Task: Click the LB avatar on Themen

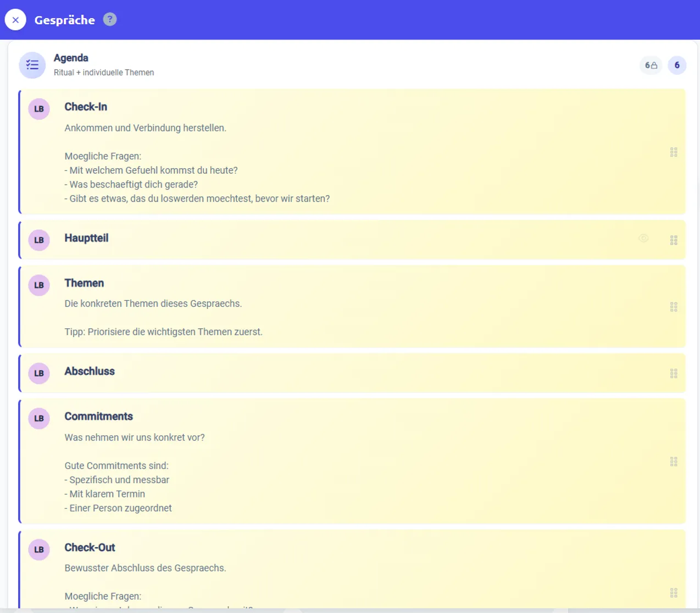Action: click(39, 285)
